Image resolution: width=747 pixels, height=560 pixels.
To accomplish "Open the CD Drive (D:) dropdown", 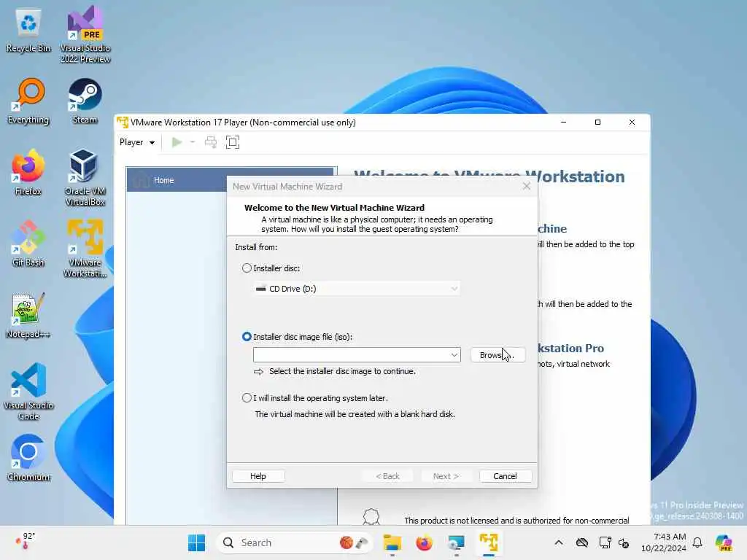I will [x=356, y=289].
